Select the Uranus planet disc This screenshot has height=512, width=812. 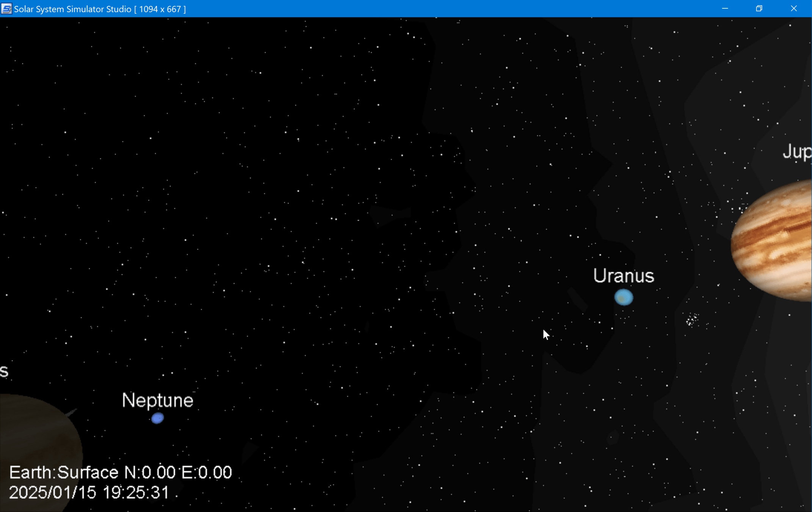click(624, 297)
